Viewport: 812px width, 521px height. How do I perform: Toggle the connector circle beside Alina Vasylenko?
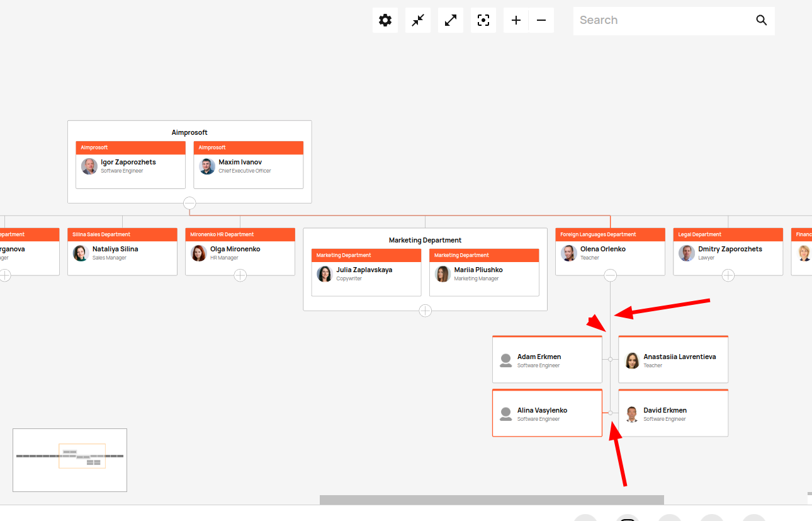tap(610, 413)
